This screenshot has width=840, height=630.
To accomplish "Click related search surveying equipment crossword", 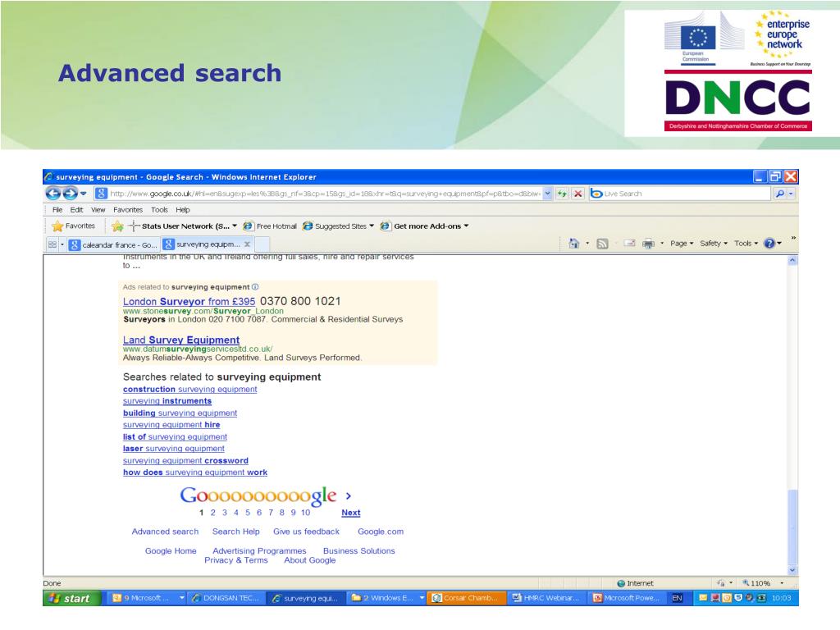I will click(185, 461).
